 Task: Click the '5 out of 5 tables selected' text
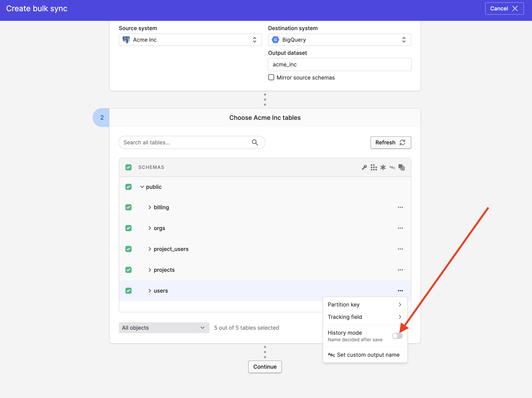click(x=247, y=328)
